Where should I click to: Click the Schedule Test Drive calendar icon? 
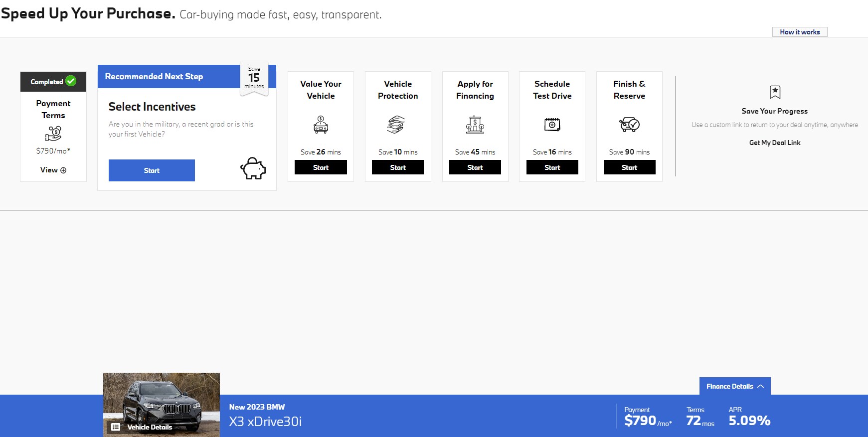pyautogui.click(x=552, y=125)
